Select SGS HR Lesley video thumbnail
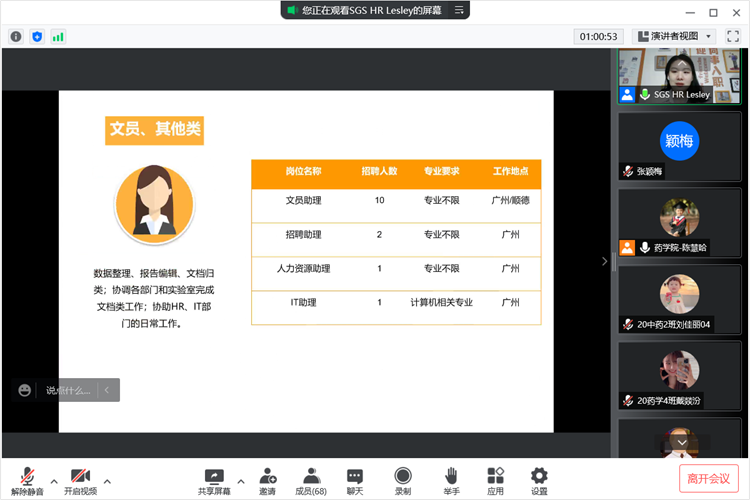Screen dimensions: 750x500 click(679, 76)
